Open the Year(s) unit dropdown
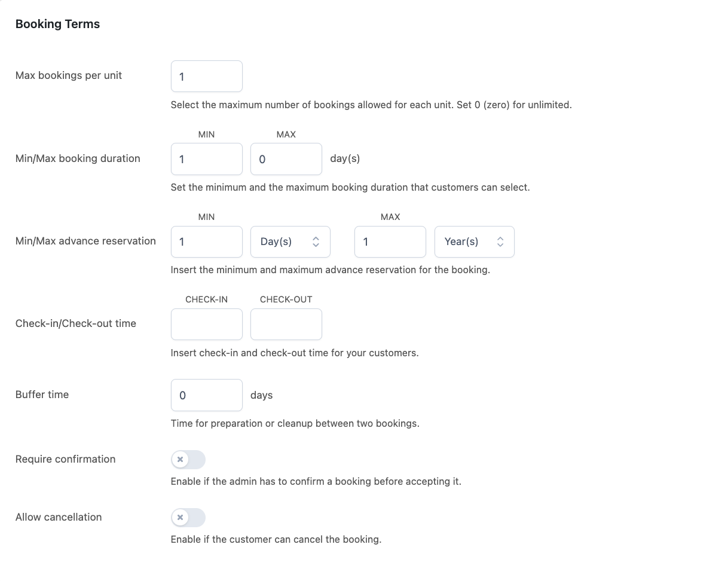Viewport: 728px width, 581px height. pos(474,241)
